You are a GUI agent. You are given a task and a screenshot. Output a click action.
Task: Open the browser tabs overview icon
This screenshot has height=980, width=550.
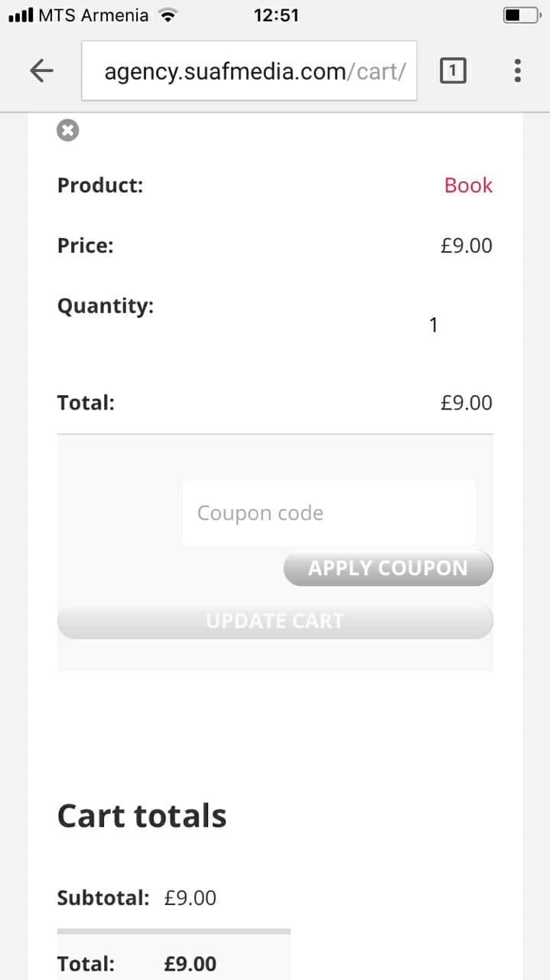click(x=453, y=70)
